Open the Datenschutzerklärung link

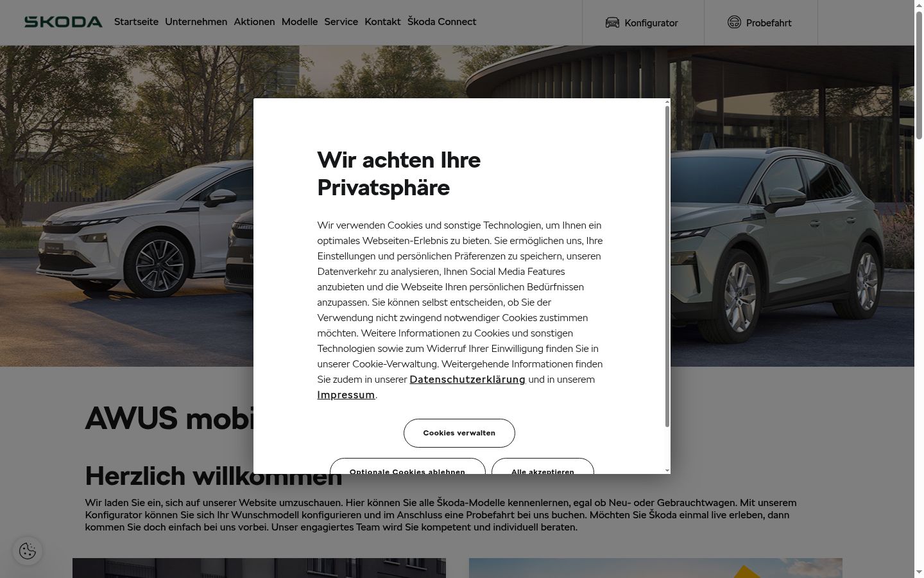pos(467,380)
